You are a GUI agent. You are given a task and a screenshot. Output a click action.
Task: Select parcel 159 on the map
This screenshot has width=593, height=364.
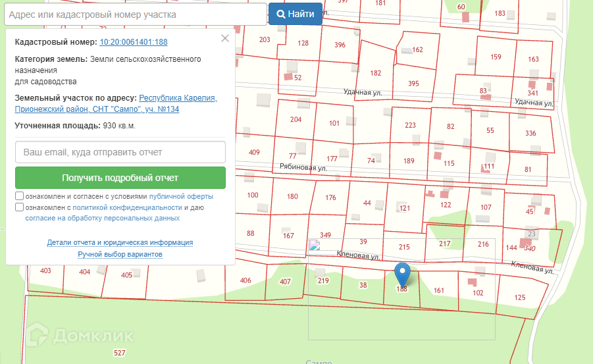click(x=496, y=57)
